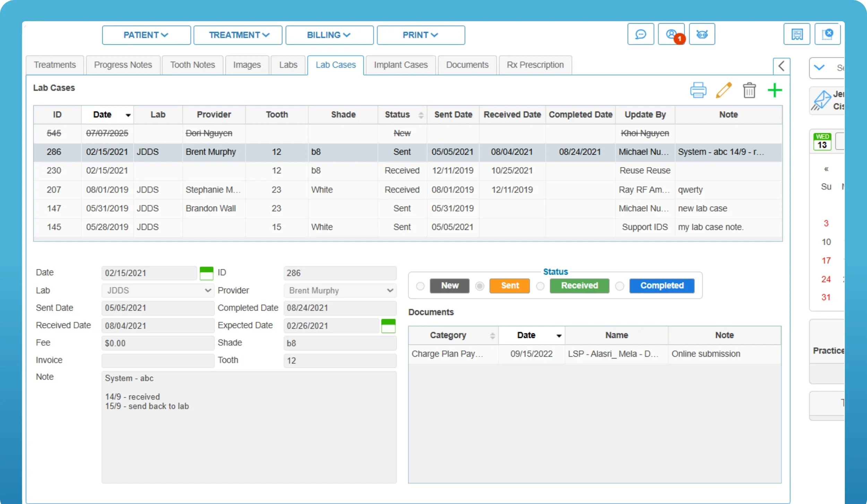This screenshot has height=504, width=867.
Task: Open the BILLING menu button
Action: [x=329, y=35]
